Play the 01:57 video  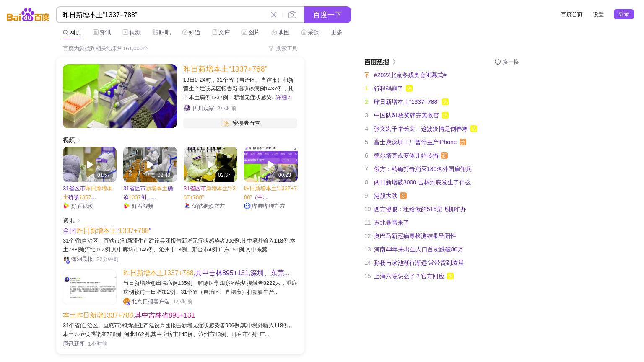(90, 164)
